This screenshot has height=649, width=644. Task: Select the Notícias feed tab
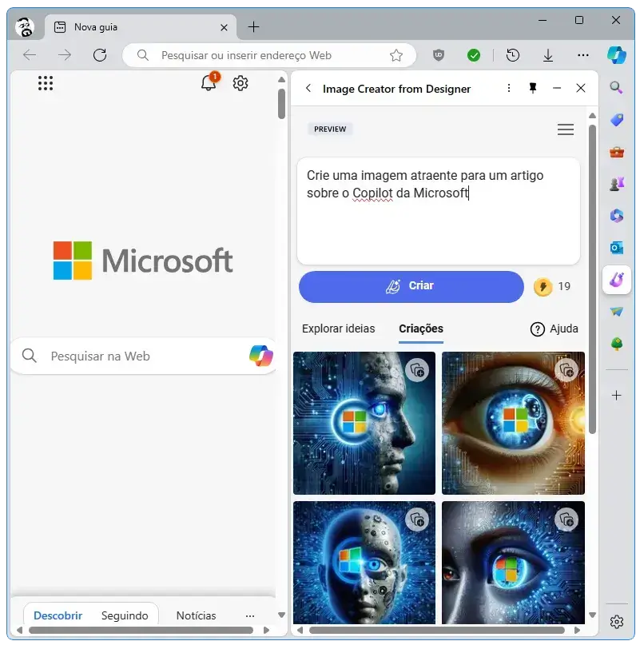(x=196, y=615)
